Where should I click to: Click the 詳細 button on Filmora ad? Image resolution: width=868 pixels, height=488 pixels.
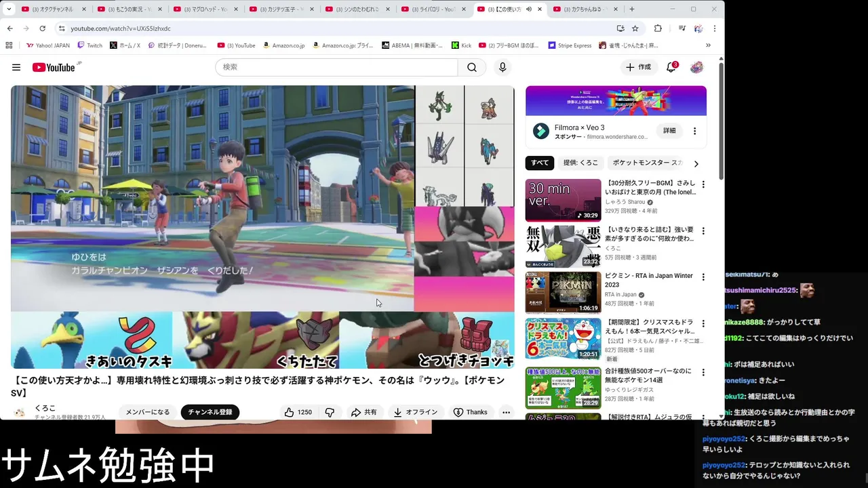(669, 131)
